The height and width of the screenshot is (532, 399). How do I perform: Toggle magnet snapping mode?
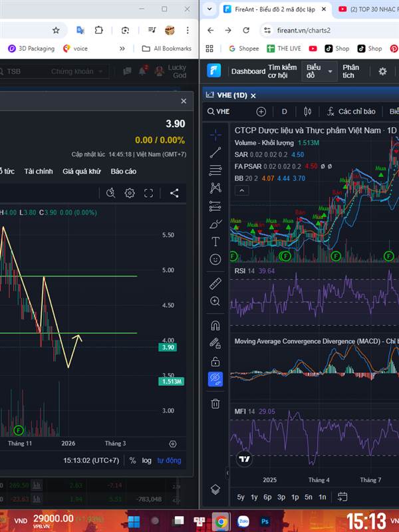tap(215, 326)
